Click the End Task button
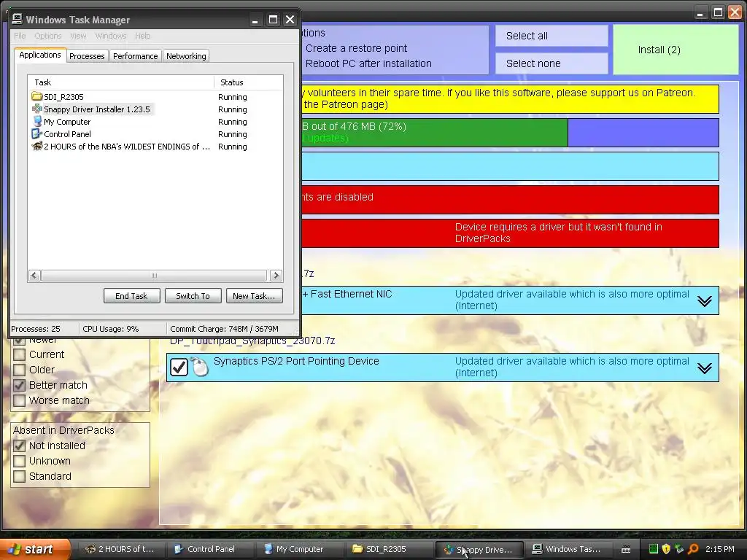 tap(131, 296)
